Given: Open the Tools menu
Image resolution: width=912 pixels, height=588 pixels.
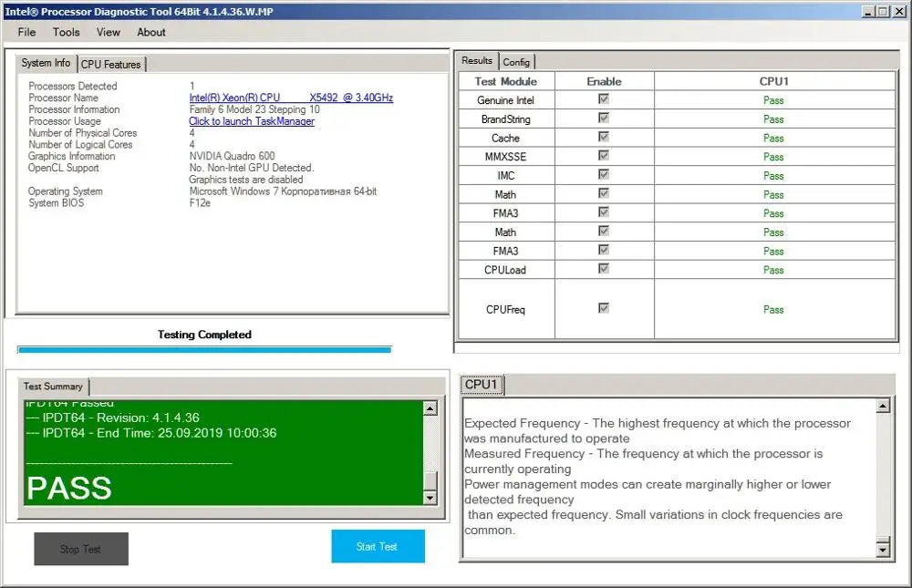Looking at the screenshot, I should [x=67, y=32].
